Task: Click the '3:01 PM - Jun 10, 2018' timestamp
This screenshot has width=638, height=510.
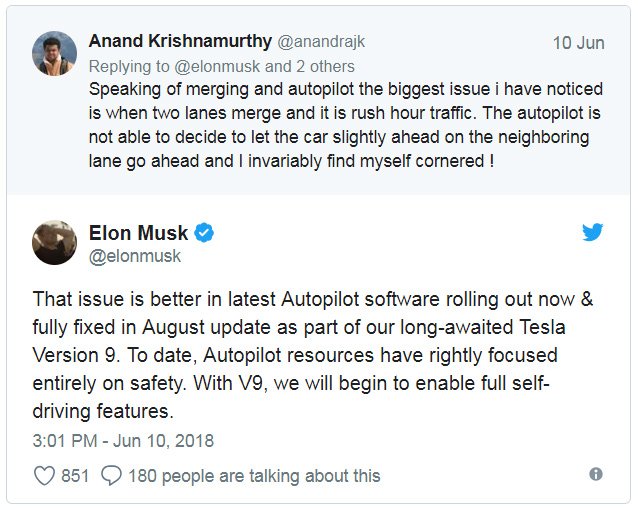Action: [123, 441]
